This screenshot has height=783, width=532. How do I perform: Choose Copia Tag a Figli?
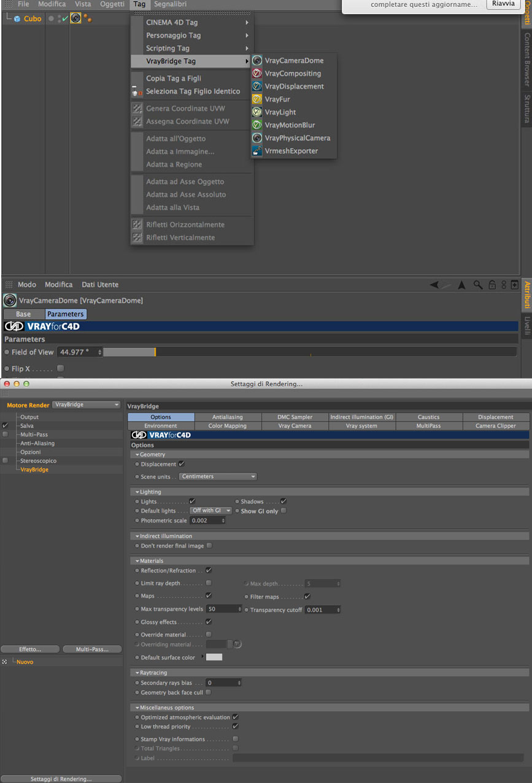click(x=192, y=79)
